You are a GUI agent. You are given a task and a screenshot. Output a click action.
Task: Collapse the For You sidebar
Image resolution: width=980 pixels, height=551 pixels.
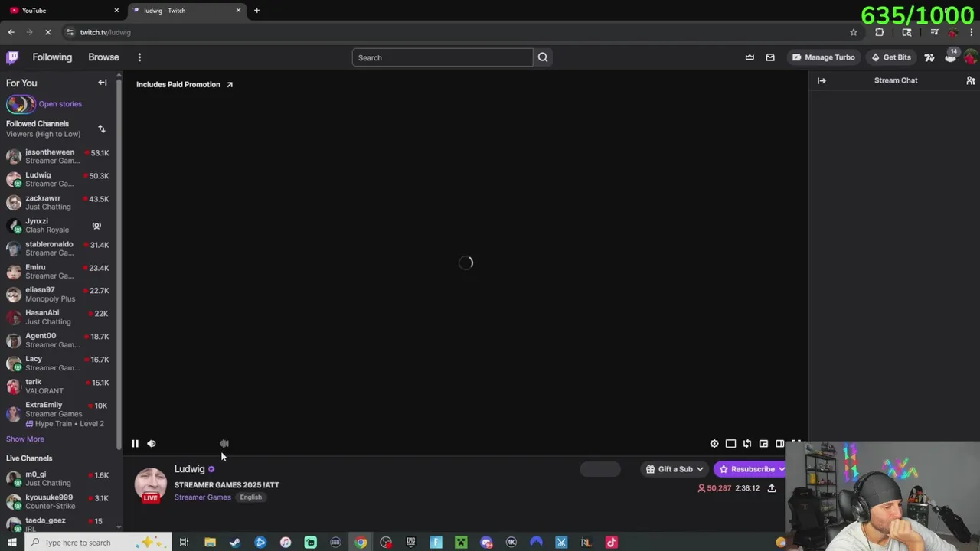coord(103,83)
